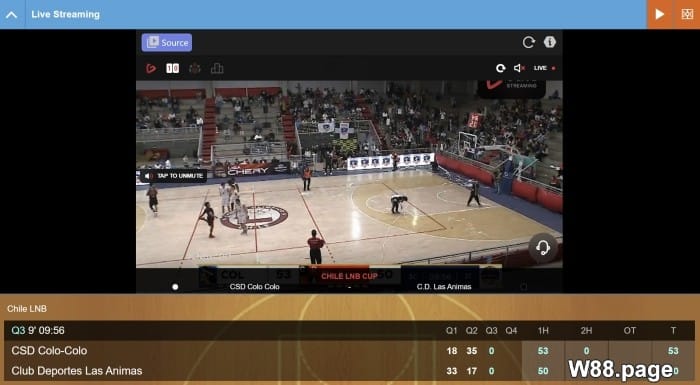Select the Club Deportes Las Animas team name
Viewport: 700px width, 385px height.
click(77, 371)
